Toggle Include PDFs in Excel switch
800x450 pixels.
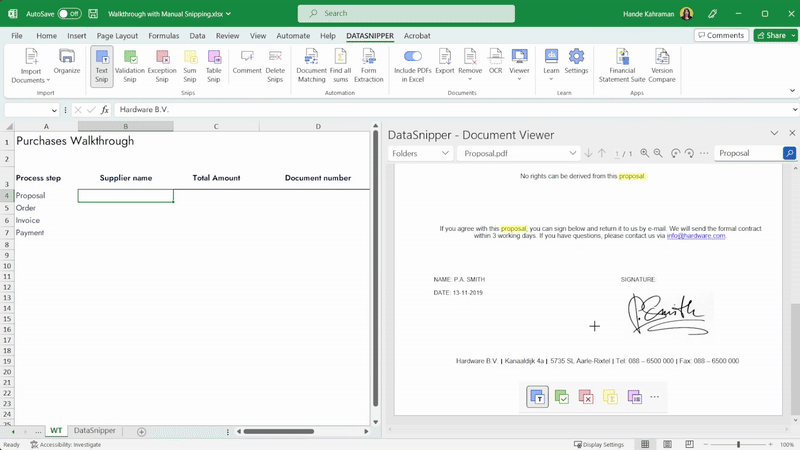point(413,56)
